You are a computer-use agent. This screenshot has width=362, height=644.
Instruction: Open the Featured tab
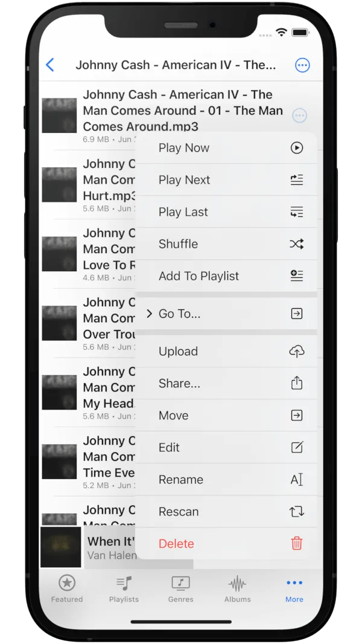(x=67, y=590)
